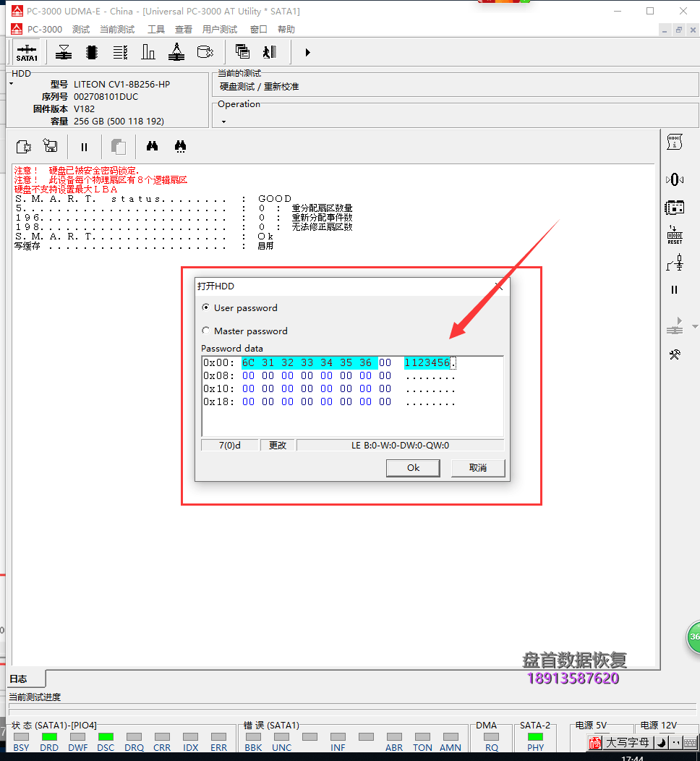Screen dimensions: 700x761
Task: Open the 测试 menu
Action: point(81,30)
